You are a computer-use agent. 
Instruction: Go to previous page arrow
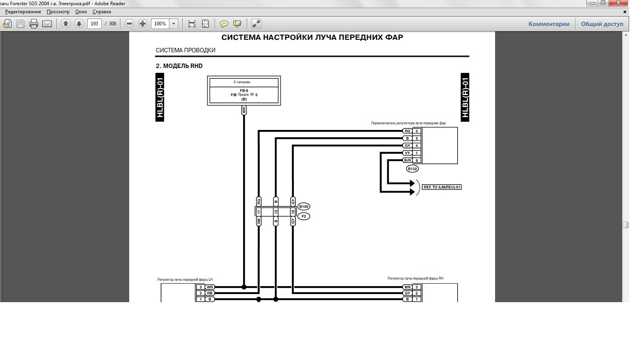66,24
